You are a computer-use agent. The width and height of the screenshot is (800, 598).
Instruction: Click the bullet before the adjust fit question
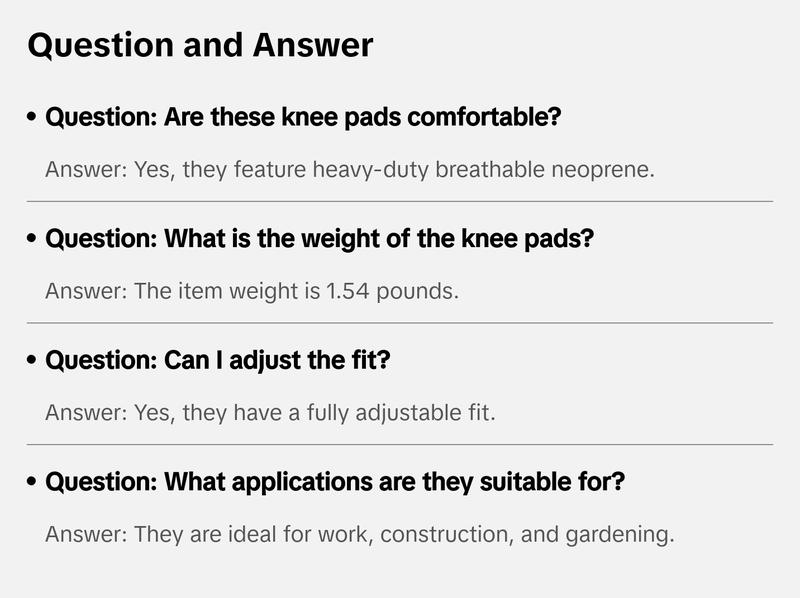click(33, 361)
